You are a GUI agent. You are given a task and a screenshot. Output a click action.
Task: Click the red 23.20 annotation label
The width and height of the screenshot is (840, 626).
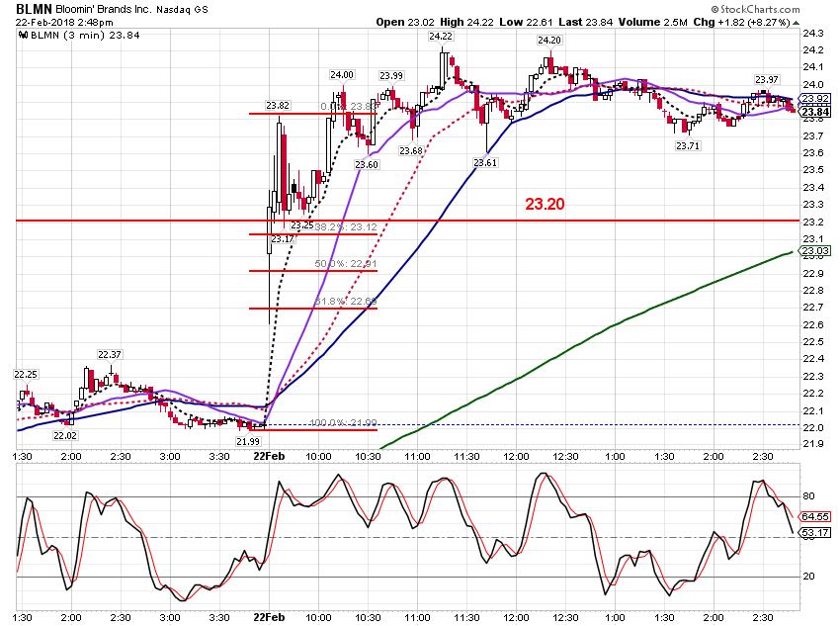click(545, 204)
